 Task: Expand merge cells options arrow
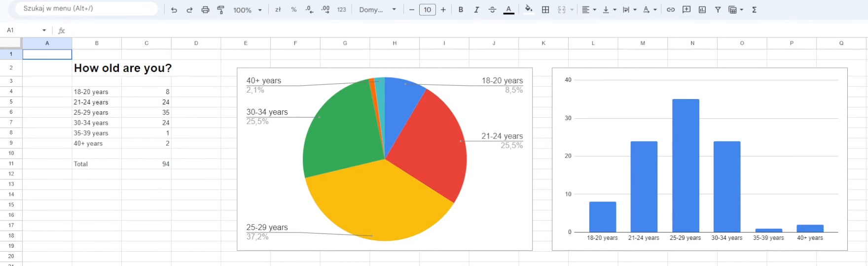pos(572,10)
